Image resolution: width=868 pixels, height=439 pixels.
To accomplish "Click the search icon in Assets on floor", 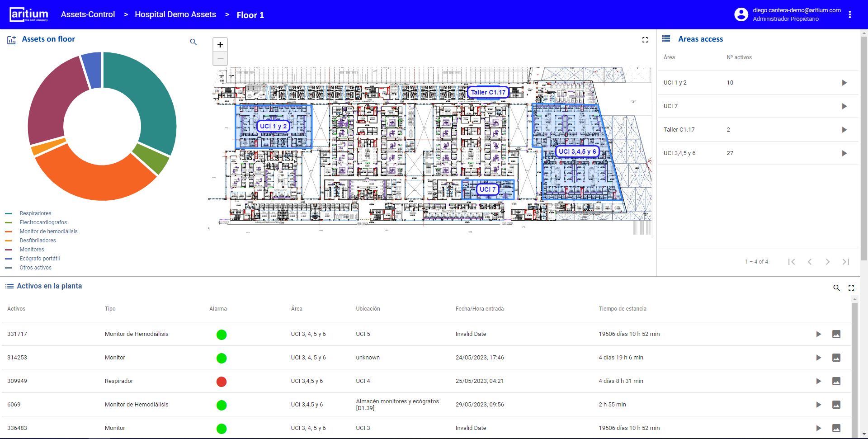I will (x=193, y=42).
